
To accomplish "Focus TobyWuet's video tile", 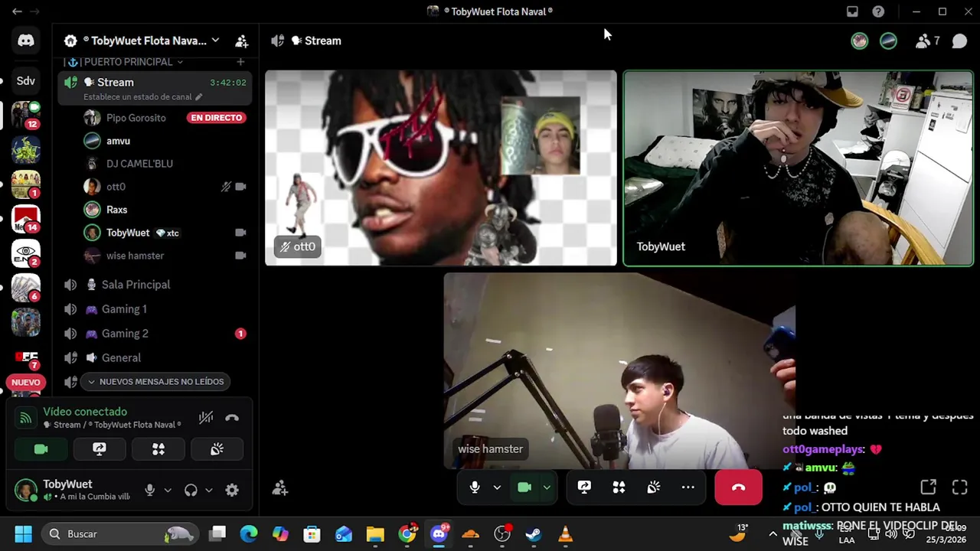I will [798, 168].
